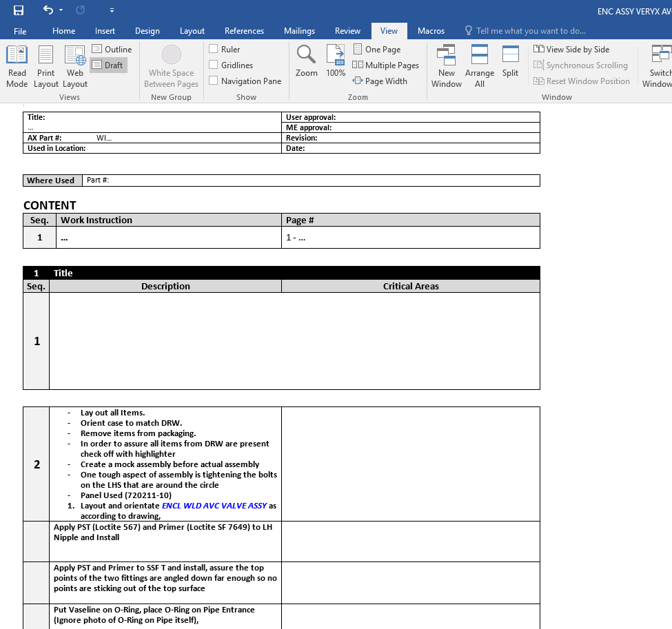This screenshot has height=629, width=672.
Task: Click the 'Apply PST (Loctite 567)' paragraph
Action: [163, 532]
